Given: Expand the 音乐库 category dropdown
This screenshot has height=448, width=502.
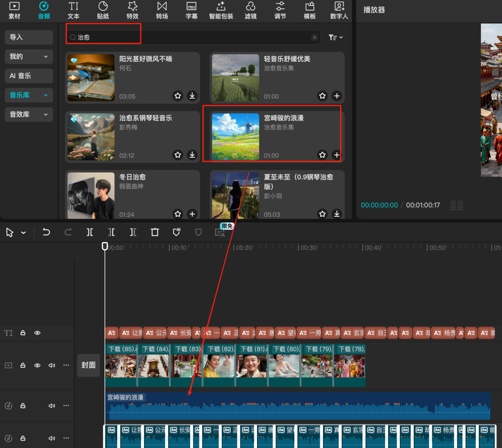Looking at the screenshot, I should pyautogui.click(x=46, y=95).
